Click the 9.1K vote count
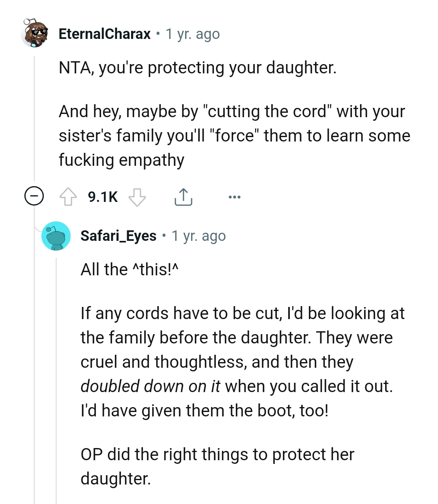 (102, 197)
